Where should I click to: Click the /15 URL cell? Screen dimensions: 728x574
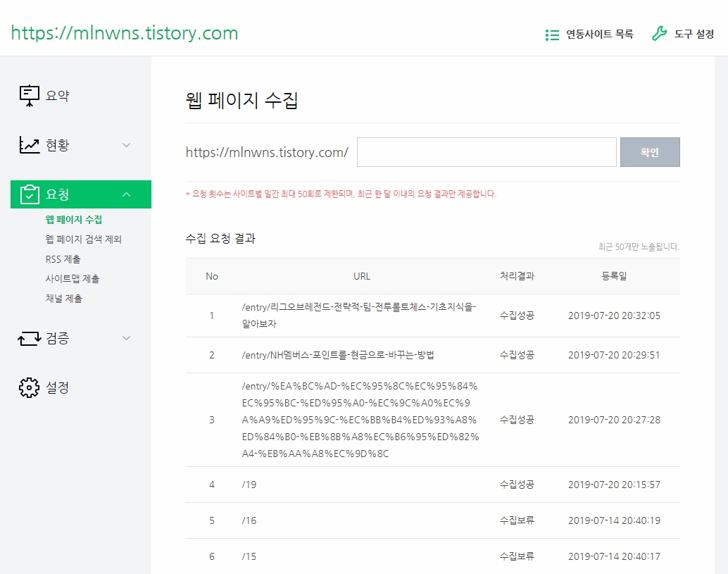click(x=249, y=556)
